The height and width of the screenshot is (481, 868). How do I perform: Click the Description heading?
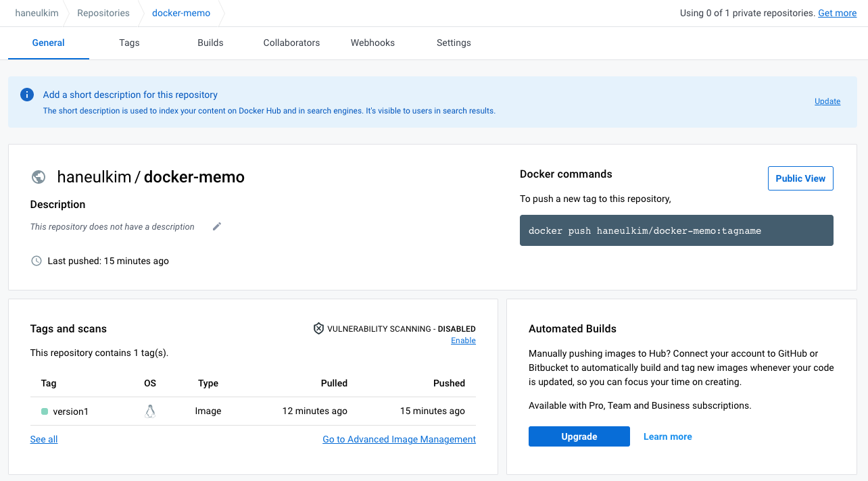coord(58,205)
